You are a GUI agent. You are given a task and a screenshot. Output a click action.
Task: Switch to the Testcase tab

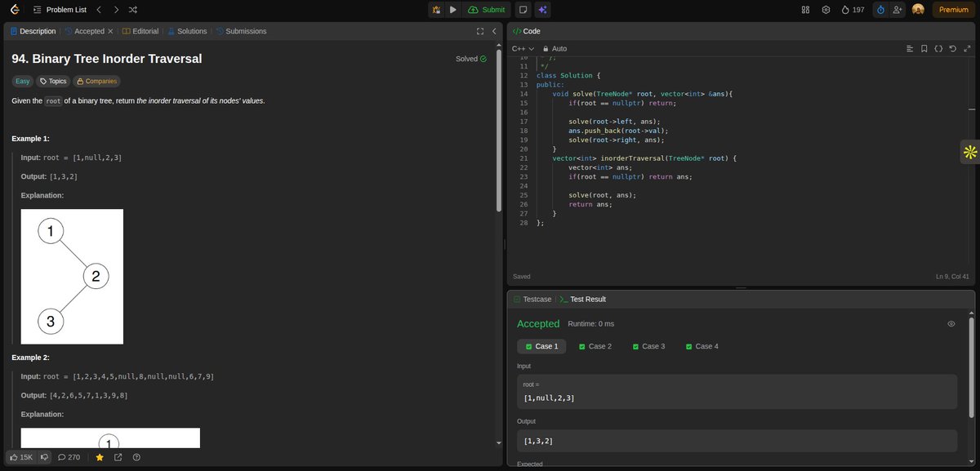(x=532, y=300)
